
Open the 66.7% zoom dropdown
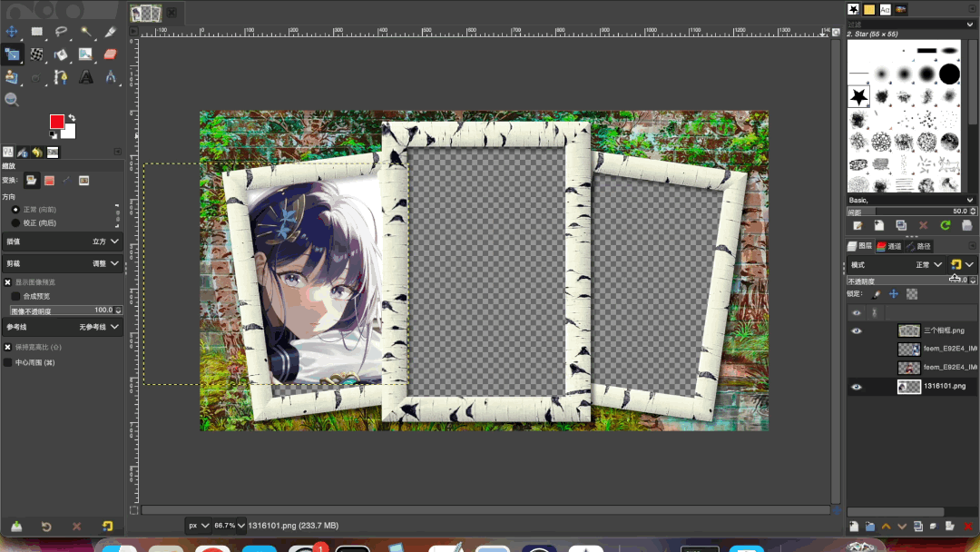[x=229, y=526]
